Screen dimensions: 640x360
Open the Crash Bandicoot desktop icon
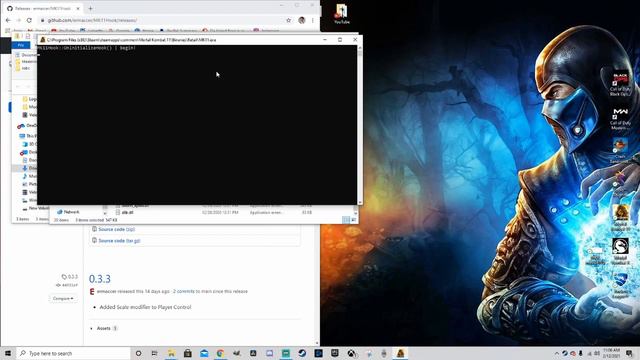point(620,151)
